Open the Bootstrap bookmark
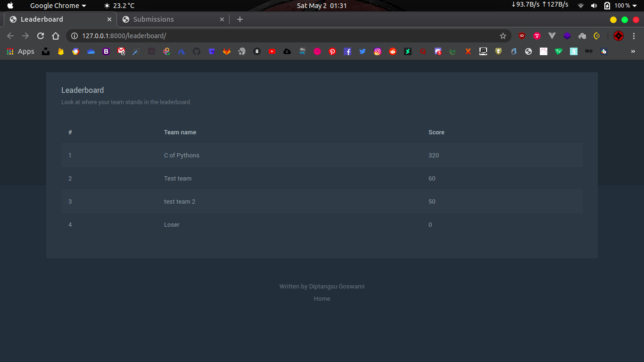 [106, 51]
